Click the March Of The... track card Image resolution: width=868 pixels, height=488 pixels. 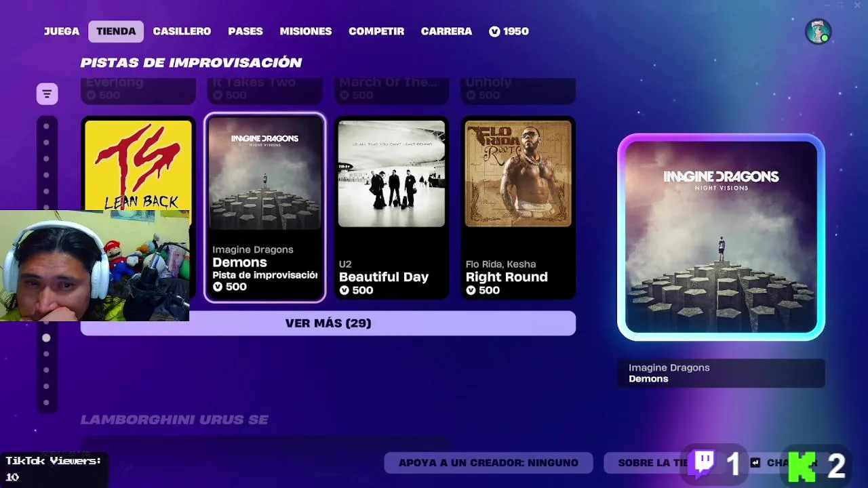point(391,90)
